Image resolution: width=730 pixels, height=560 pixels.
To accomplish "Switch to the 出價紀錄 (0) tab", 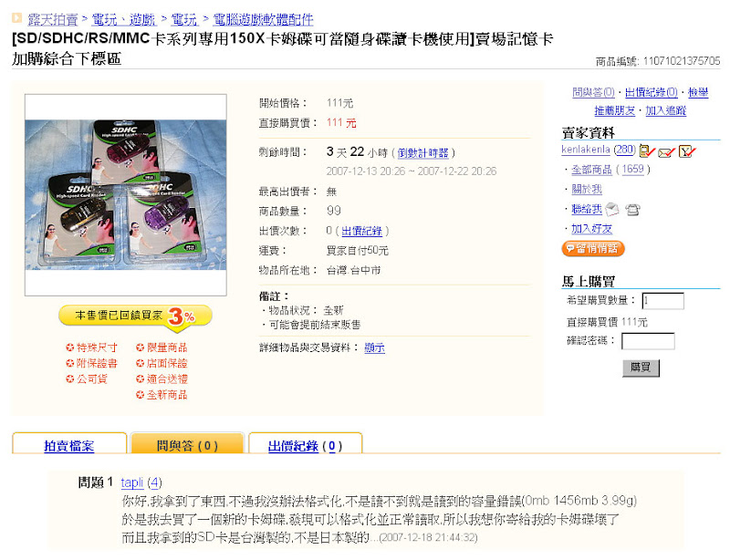I will tap(305, 446).
